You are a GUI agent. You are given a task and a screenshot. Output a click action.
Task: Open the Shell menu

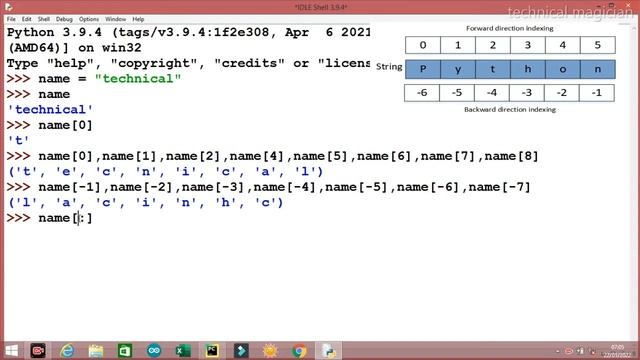44,19
